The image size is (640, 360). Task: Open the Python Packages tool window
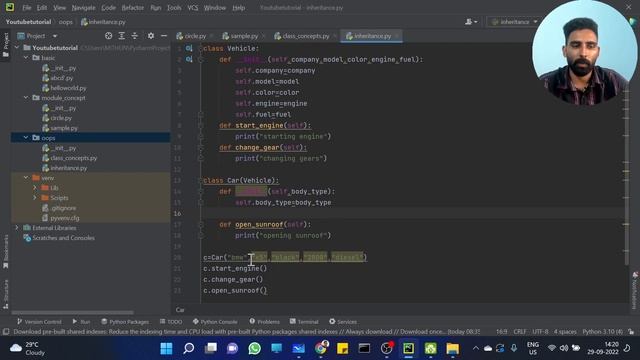(x=125, y=322)
